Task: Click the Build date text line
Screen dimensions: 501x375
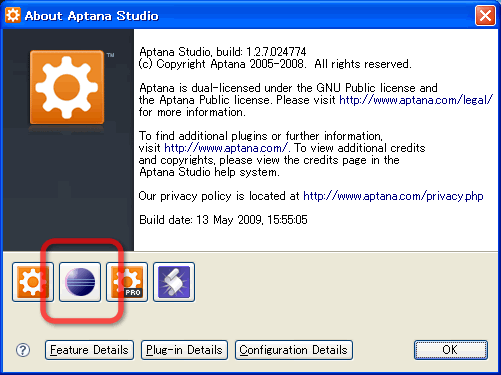Action: pos(223,220)
